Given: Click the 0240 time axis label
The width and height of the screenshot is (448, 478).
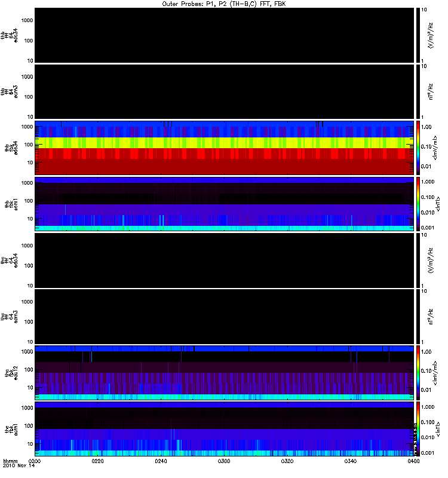Looking at the screenshot, I should click(161, 461).
